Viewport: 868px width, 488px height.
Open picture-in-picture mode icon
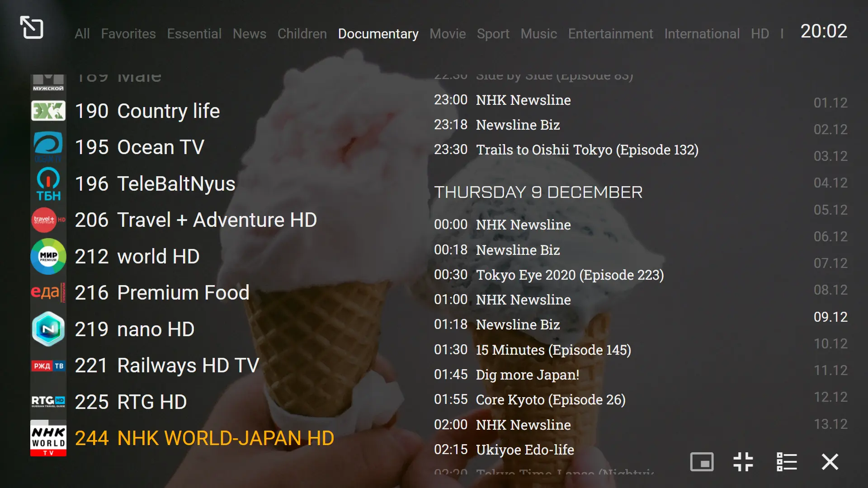point(702,462)
